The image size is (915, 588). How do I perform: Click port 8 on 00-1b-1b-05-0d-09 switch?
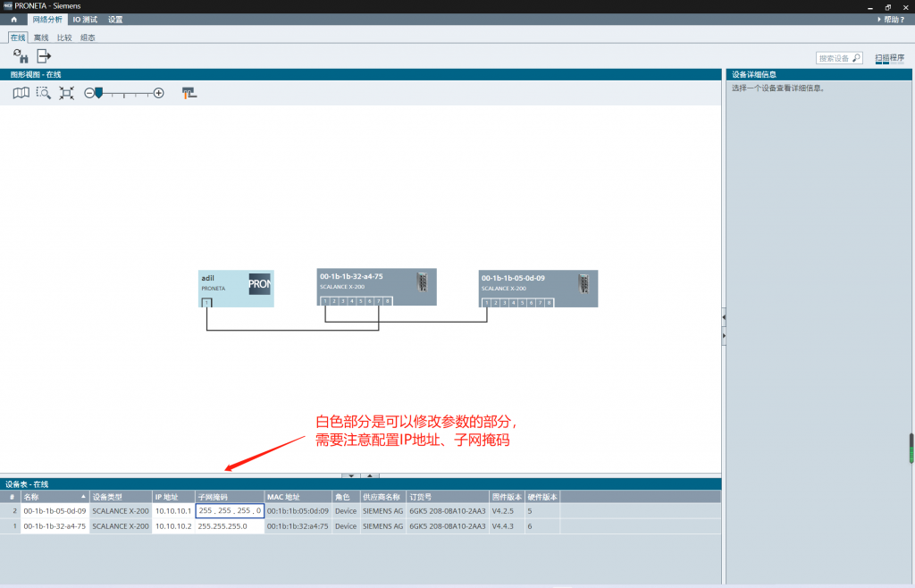pyautogui.click(x=549, y=303)
